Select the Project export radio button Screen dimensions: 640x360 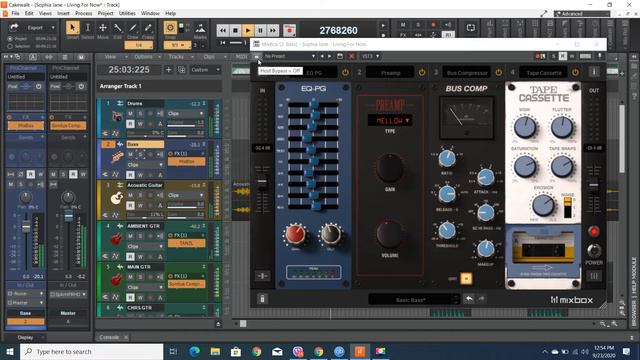pyautogui.click(x=10, y=39)
